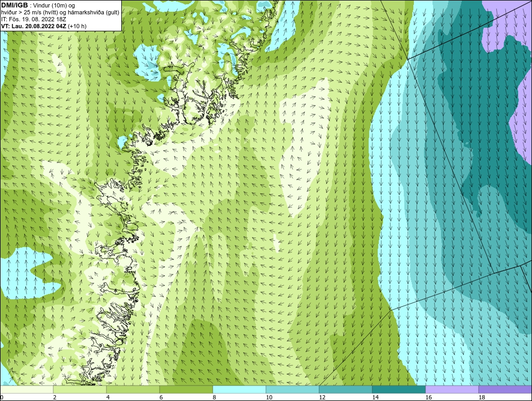The image size is (532, 401).
Task: Click the legend tick label '0'
Action: tap(2, 397)
